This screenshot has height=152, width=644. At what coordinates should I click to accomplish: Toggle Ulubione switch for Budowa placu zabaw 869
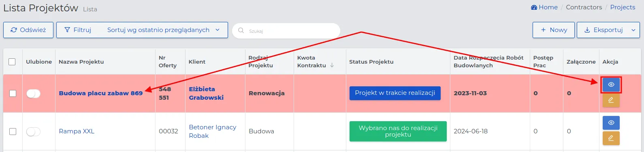pyautogui.click(x=33, y=94)
